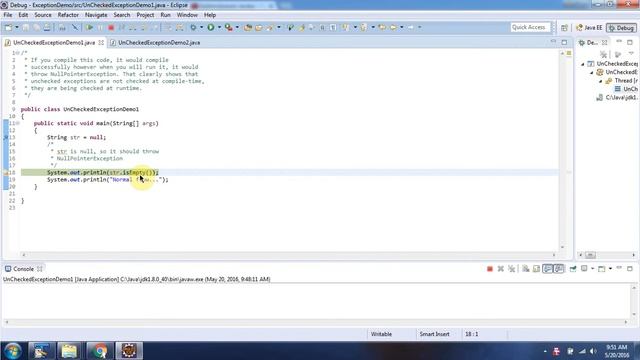Screen dimensions: 640x360
Task: Click the Debug bug icon in toolbar
Action: 193,27
